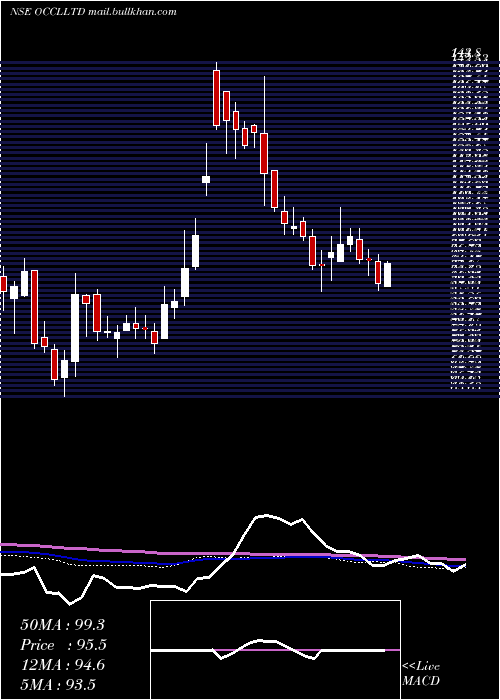Click the 12MA : 94.6 value
The height and width of the screenshot is (700, 500).
[x=62, y=665]
